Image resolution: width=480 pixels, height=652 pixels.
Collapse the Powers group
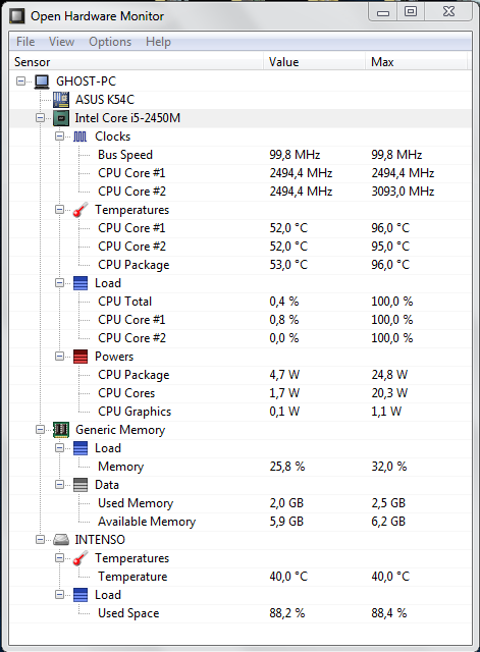click(59, 356)
